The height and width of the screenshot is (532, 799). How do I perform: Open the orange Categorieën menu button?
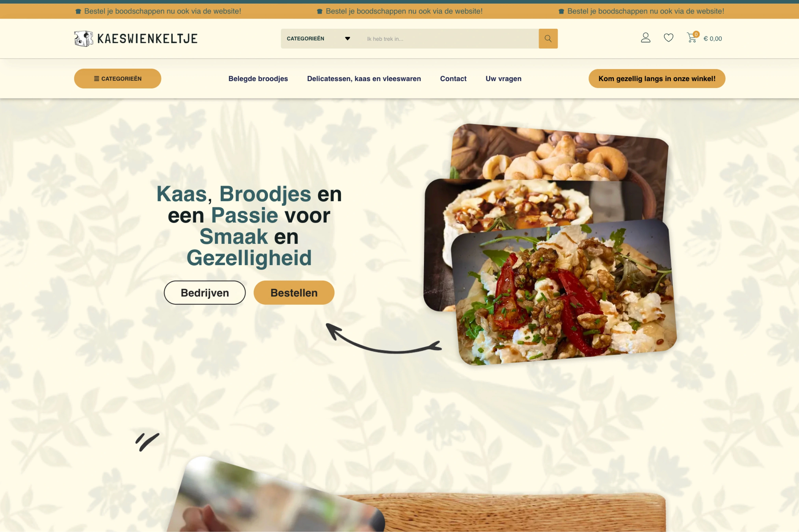click(x=117, y=79)
